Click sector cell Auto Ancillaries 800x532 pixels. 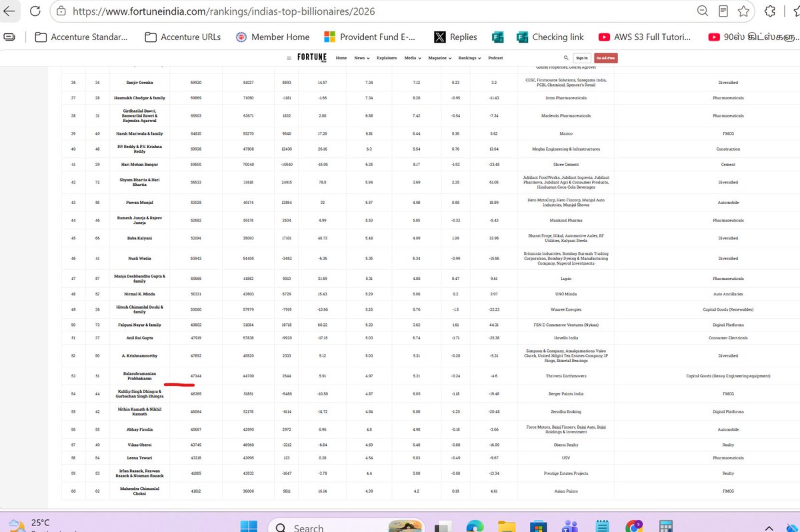[728, 294]
